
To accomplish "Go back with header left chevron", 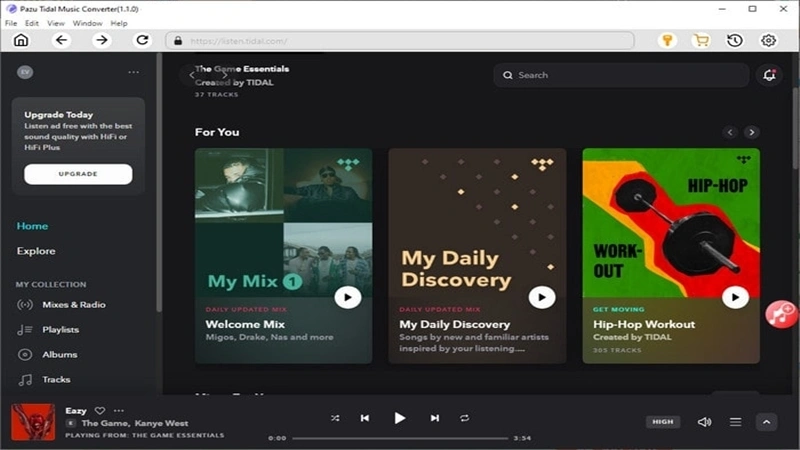I will coord(192,75).
